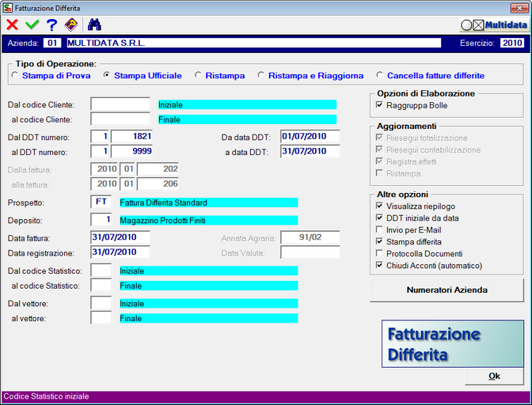Click the al vettore input
Image resolution: width=532 pixels, height=405 pixels.
(101, 317)
